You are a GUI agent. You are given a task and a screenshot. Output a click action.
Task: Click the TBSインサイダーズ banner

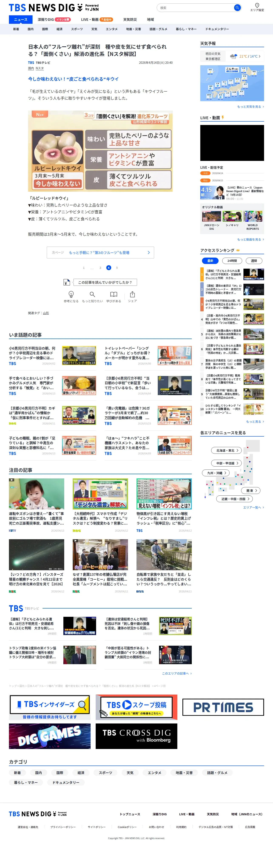[x=50, y=707]
